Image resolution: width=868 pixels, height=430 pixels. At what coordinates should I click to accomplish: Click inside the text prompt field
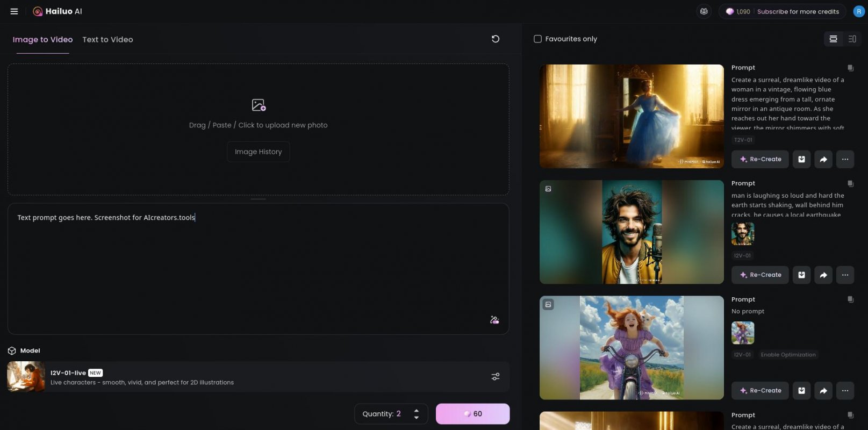258,269
